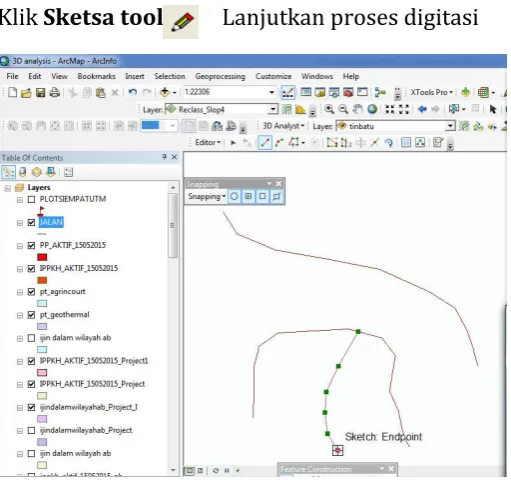
Task: Open the map scale dropdown
Action: tap(272, 92)
